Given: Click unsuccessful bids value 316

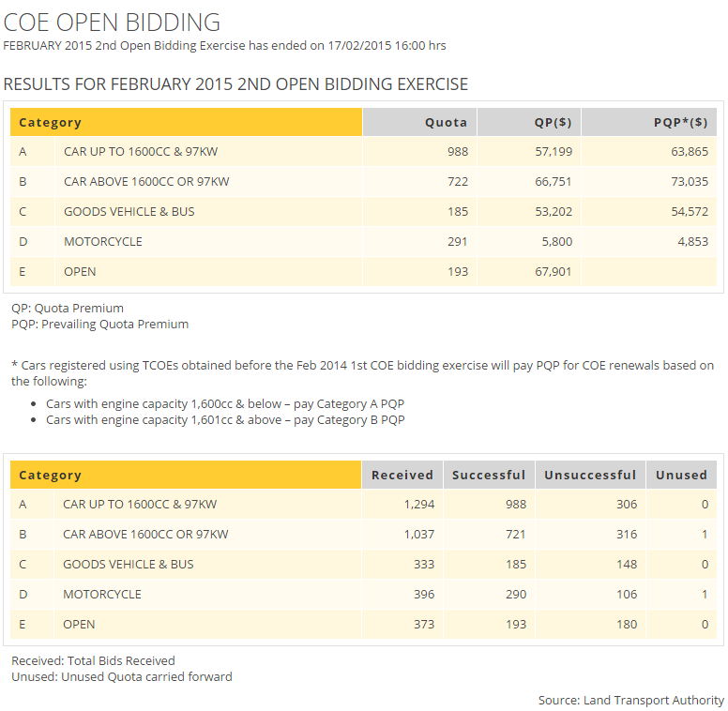Looking at the screenshot, I should click(x=627, y=534).
